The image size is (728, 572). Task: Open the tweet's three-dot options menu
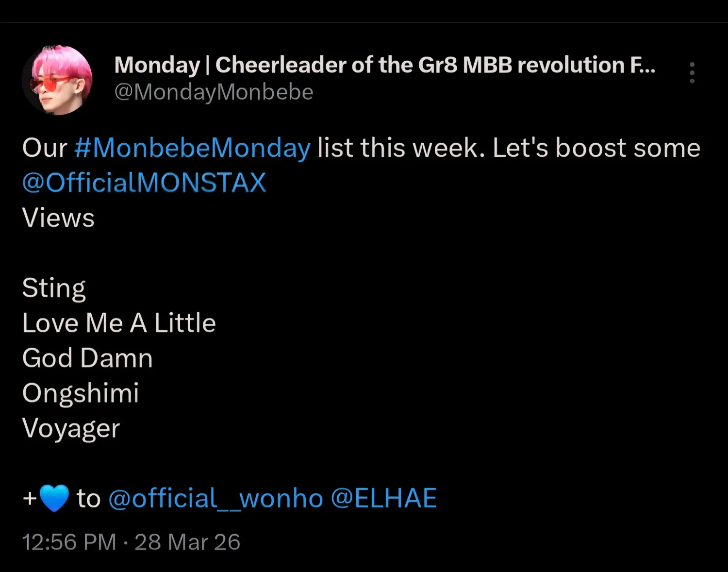692,72
